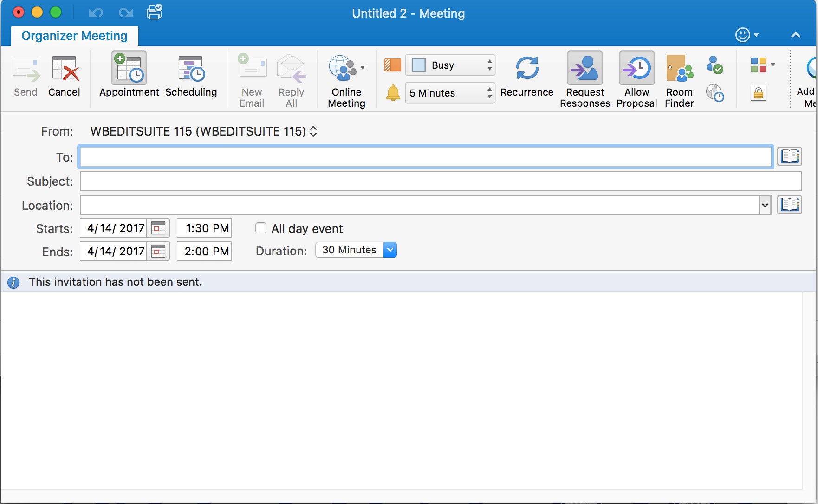This screenshot has width=818, height=504.
Task: Select the Organizer Meeting tab
Action: coord(74,36)
